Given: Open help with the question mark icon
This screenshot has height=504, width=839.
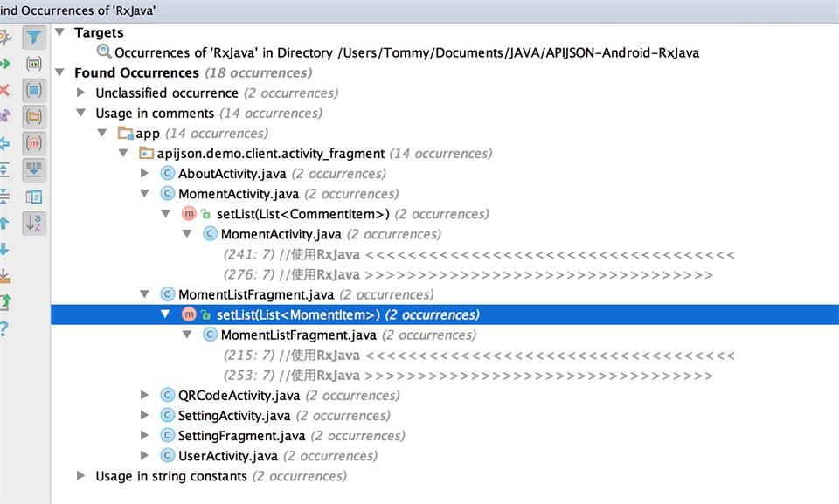Looking at the screenshot, I should [x=3, y=328].
